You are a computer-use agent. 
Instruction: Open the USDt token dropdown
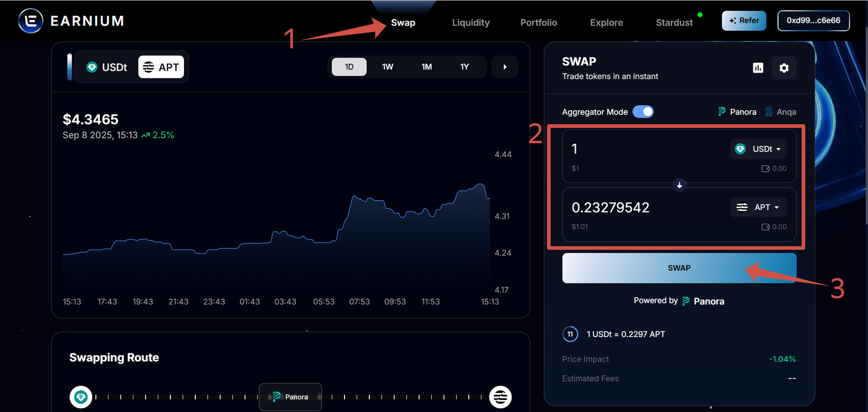pyautogui.click(x=758, y=149)
